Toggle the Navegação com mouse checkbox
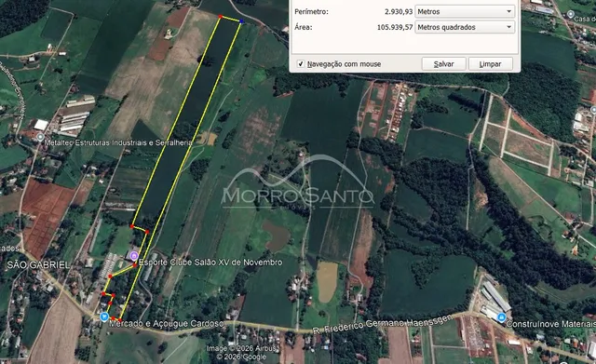Screen dimensions: 596x364 (300, 64)
